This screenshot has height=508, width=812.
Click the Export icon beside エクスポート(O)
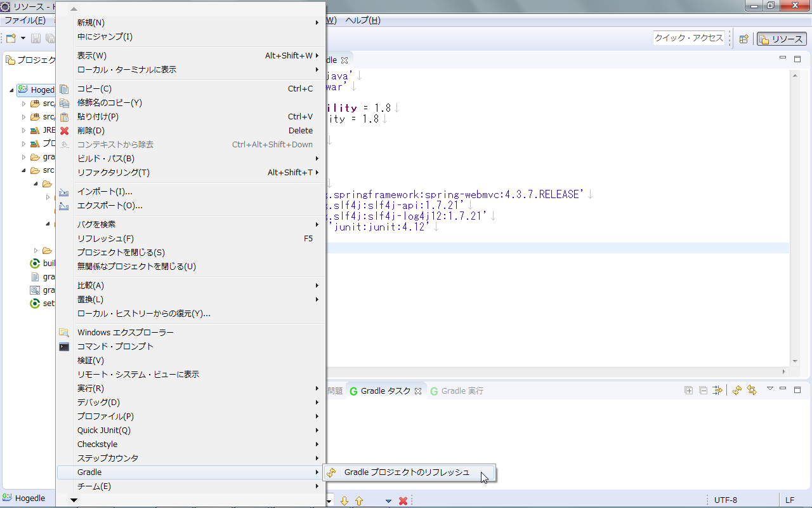point(64,205)
